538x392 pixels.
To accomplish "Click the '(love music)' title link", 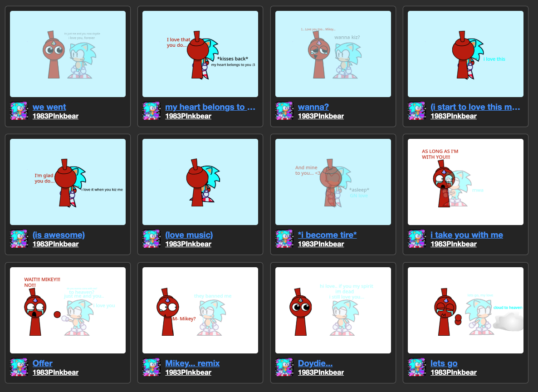I will pyautogui.click(x=189, y=235).
